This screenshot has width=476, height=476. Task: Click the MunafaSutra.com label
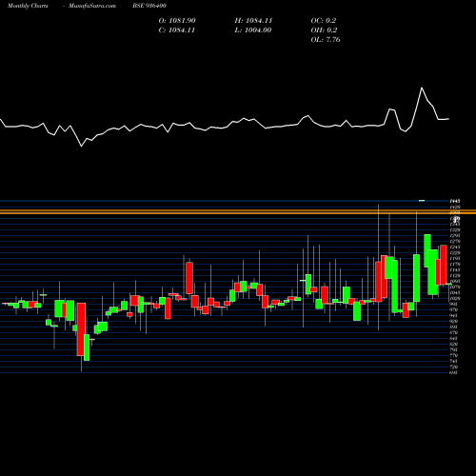click(x=92, y=6)
